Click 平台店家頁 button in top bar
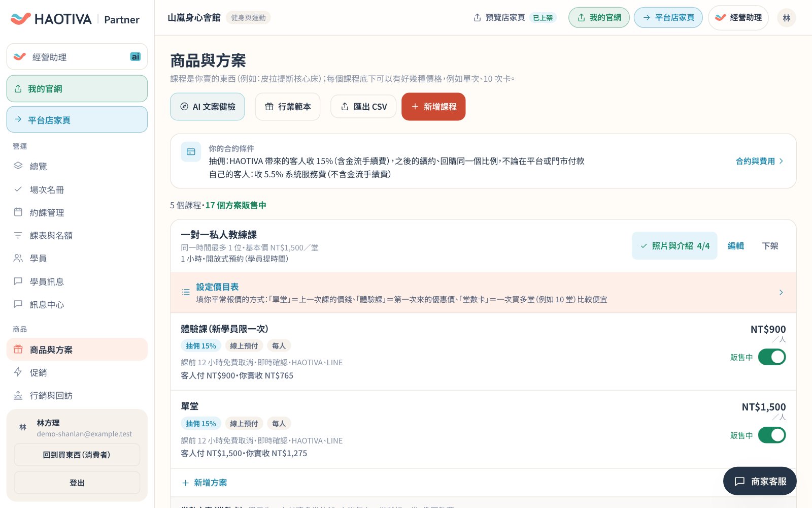This screenshot has height=508, width=812. pos(668,17)
